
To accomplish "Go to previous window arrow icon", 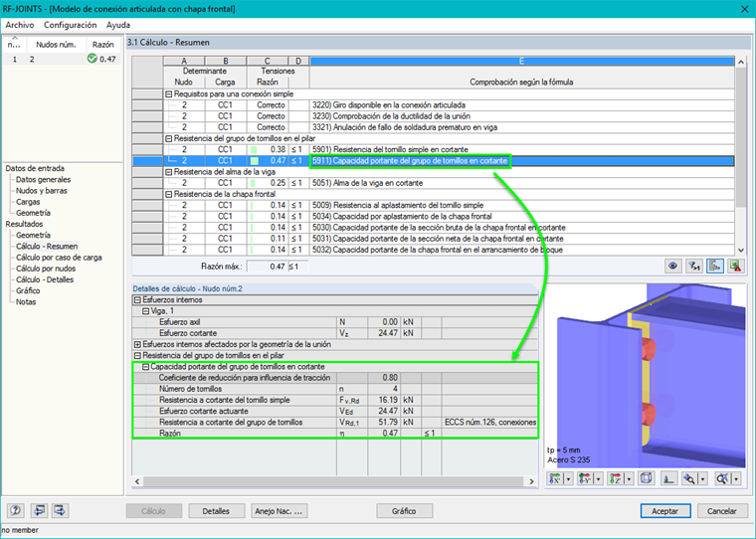I will point(39,510).
